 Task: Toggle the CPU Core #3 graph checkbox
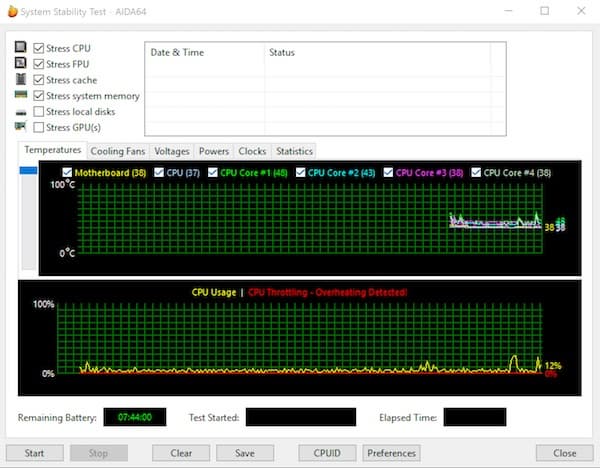point(388,172)
